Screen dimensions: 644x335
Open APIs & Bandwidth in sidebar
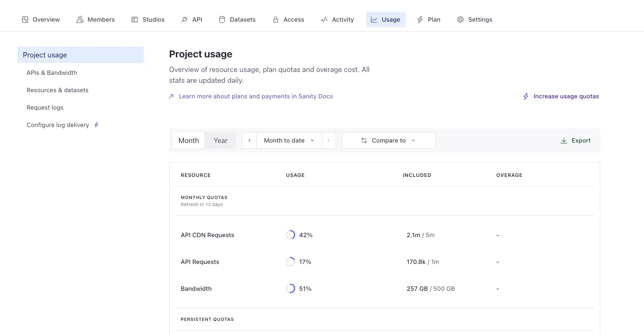pyautogui.click(x=52, y=73)
